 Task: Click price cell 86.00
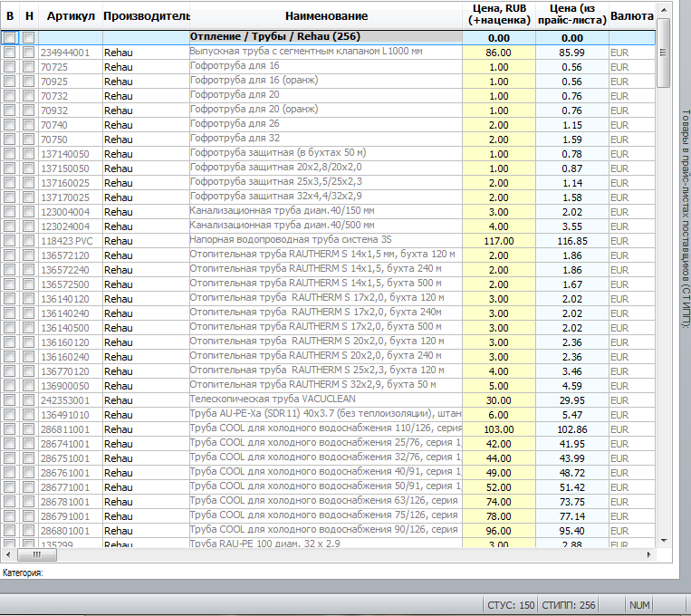click(x=499, y=53)
